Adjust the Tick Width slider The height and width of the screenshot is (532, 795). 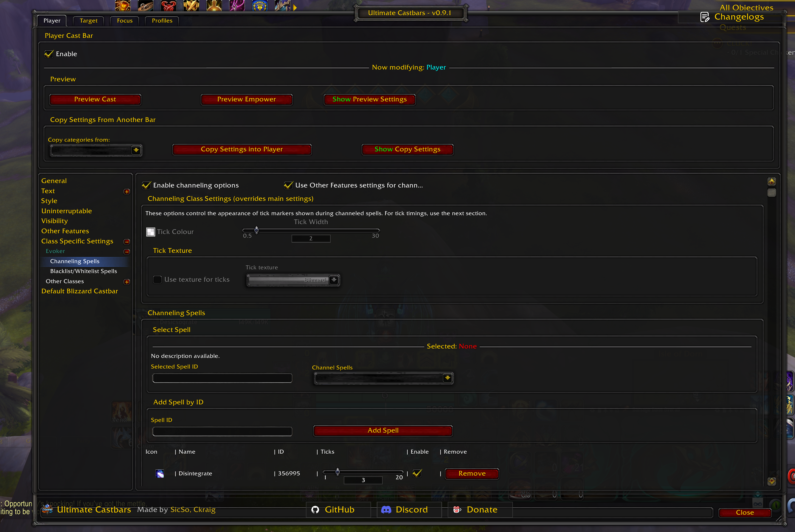coord(311,230)
